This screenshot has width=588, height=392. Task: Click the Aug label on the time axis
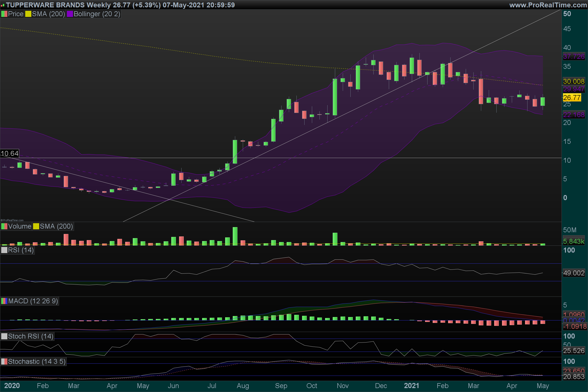click(243, 386)
